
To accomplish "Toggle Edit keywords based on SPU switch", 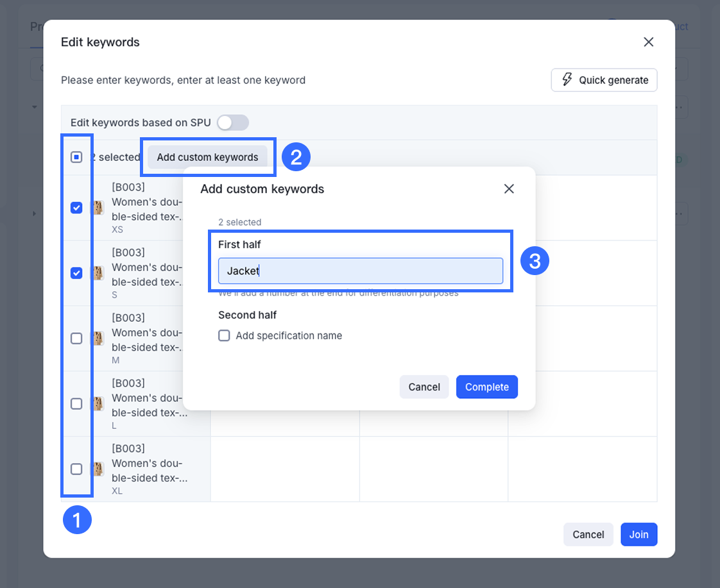I will [232, 122].
